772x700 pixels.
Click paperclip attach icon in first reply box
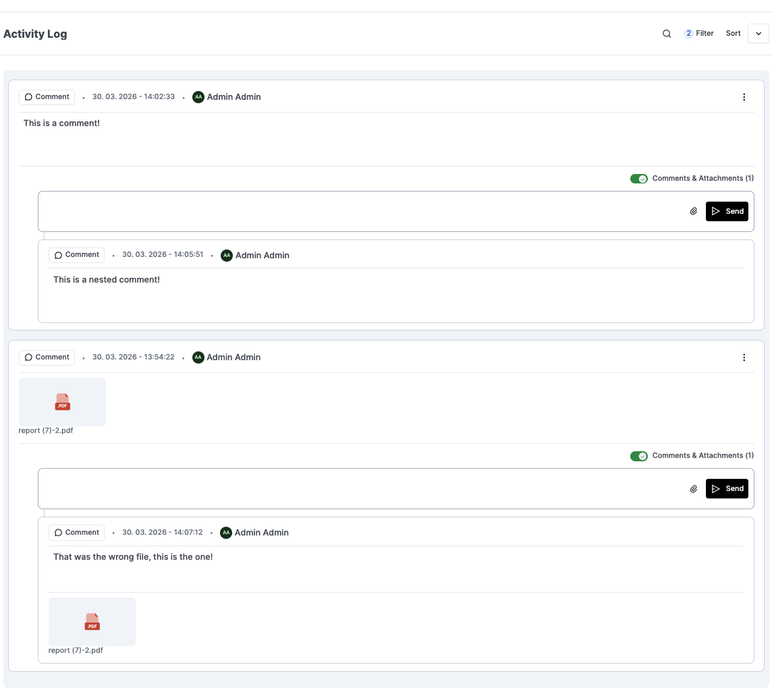coord(693,211)
